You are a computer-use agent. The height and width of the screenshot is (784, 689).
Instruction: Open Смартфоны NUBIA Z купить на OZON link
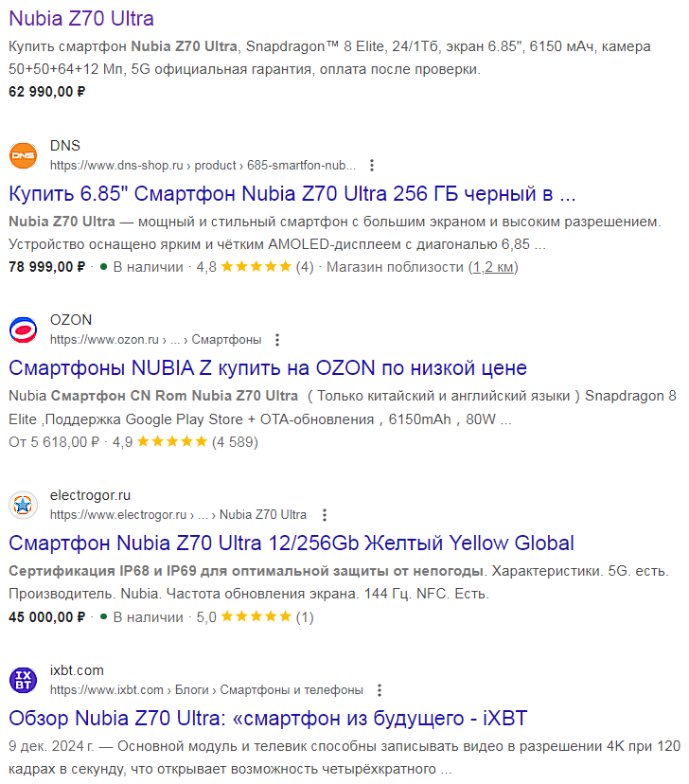[267, 367]
